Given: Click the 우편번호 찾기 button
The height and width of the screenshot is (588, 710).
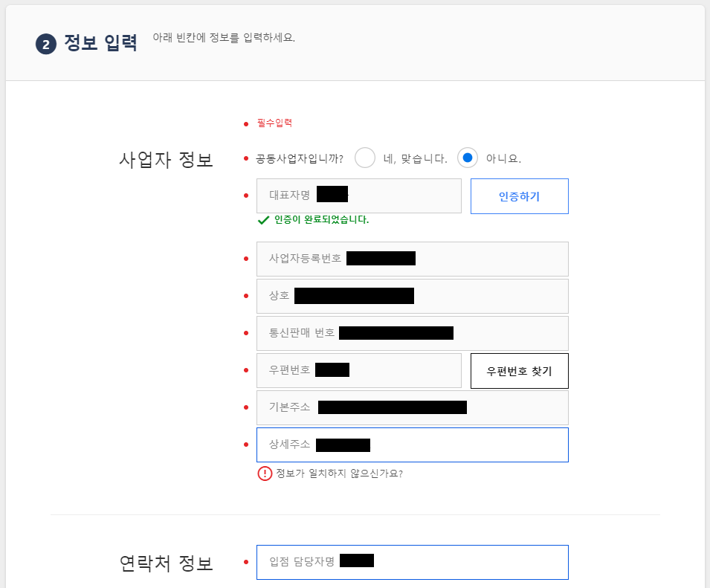Looking at the screenshot, I should pyautogui.click(x=520, y=371).
